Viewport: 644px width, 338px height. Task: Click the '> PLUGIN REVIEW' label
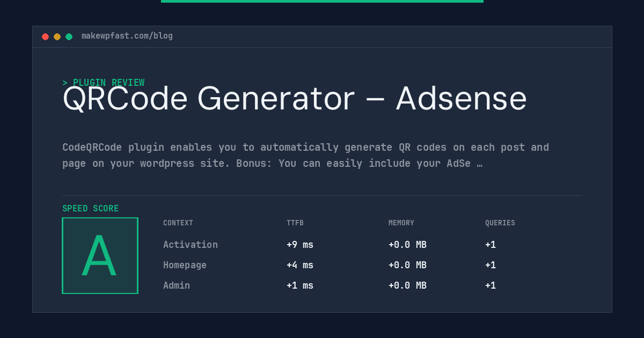pos(104,83)
